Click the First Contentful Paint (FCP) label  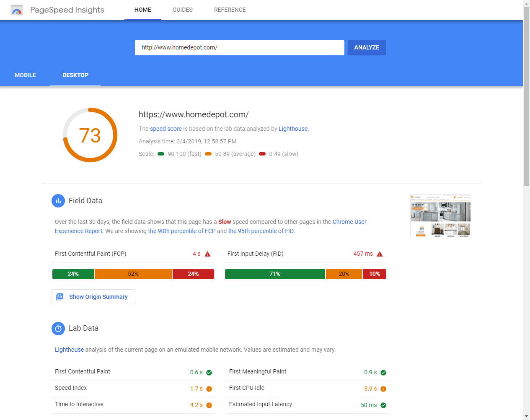(90, 254)
